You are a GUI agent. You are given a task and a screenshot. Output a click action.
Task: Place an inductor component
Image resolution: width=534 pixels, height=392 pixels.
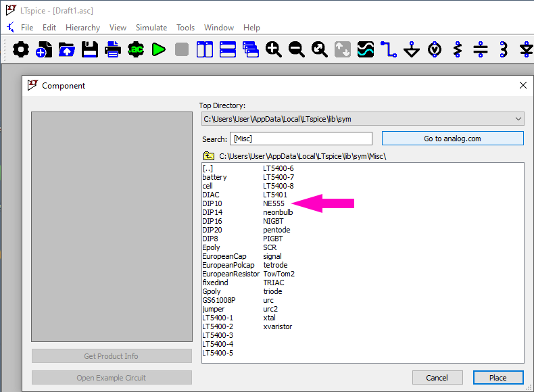click(x=504, y=50)
